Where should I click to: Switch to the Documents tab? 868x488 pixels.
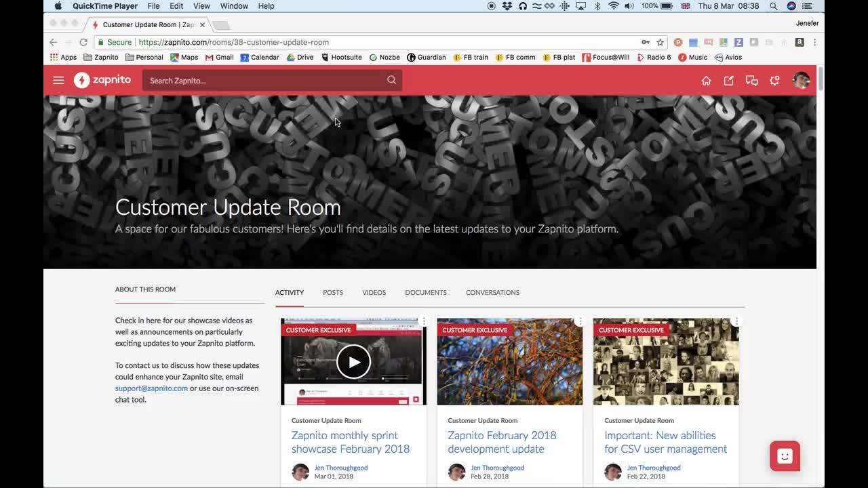point(425,293)
